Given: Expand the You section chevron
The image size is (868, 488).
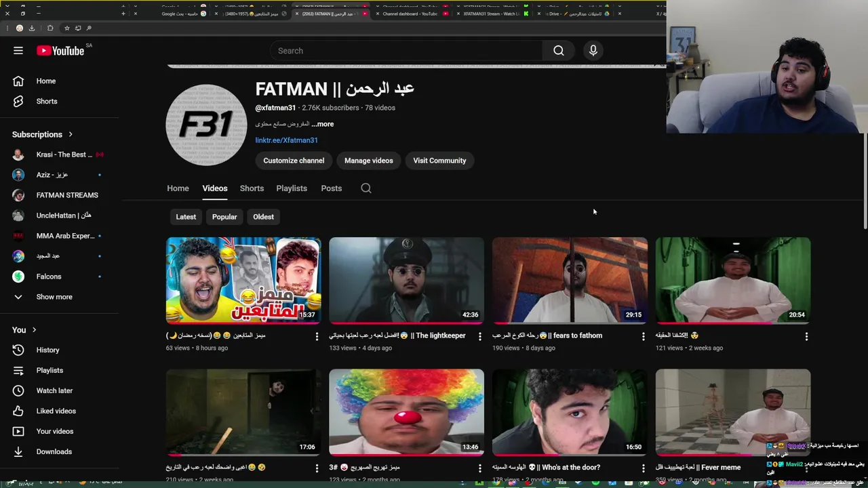Looking at the screenshot, I should coord(34,330).
